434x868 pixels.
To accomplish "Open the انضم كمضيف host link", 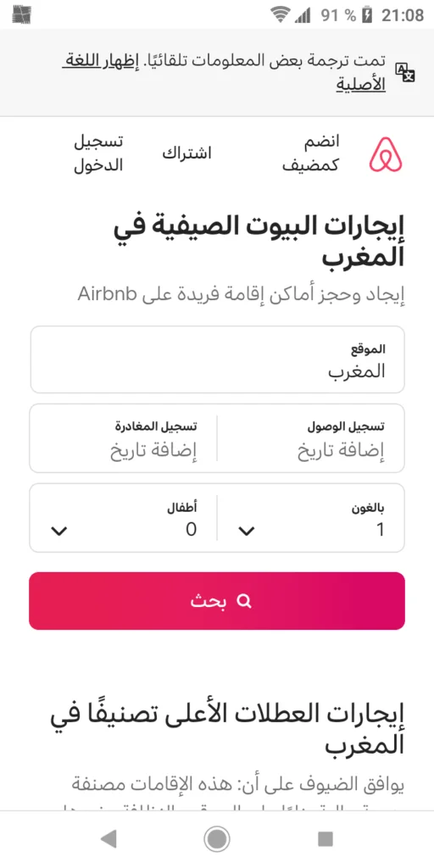I will pos(311,153).
